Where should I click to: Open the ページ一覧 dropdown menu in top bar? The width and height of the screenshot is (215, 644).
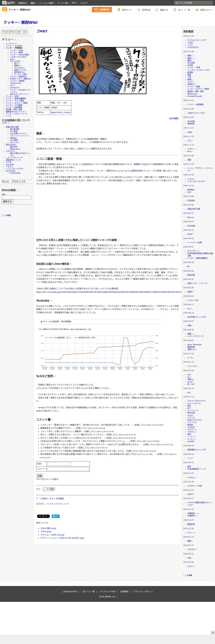point(63,3)
